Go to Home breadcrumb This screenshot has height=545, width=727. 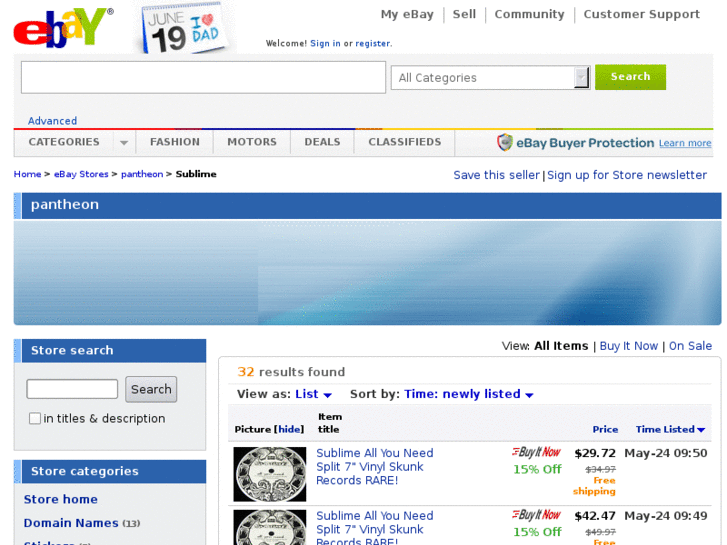point(27,174)
